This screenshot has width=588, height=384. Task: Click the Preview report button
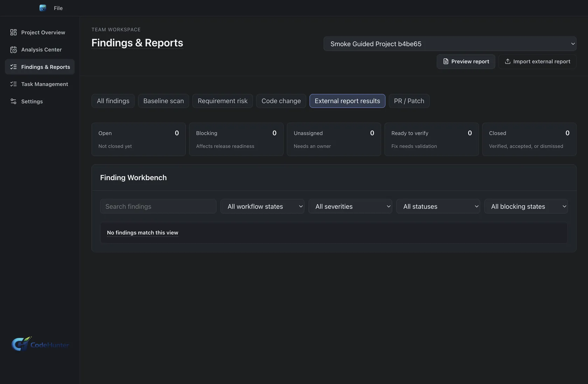coord(466,61)
